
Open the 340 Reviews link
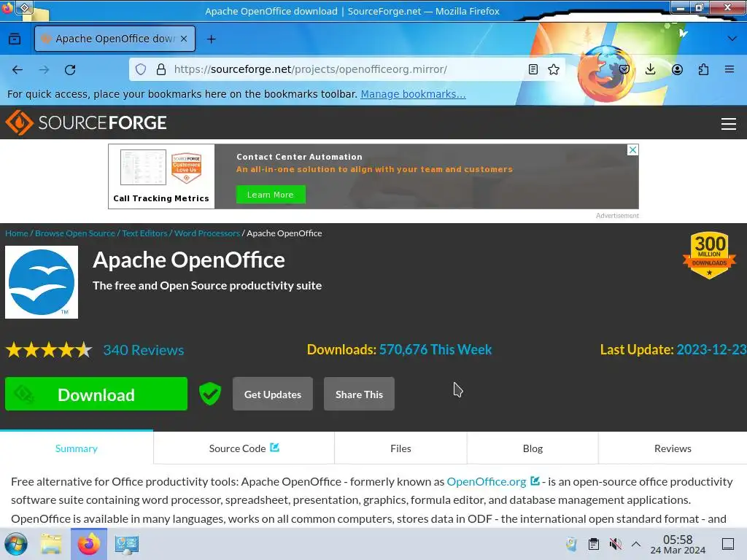tap(144, 350)
